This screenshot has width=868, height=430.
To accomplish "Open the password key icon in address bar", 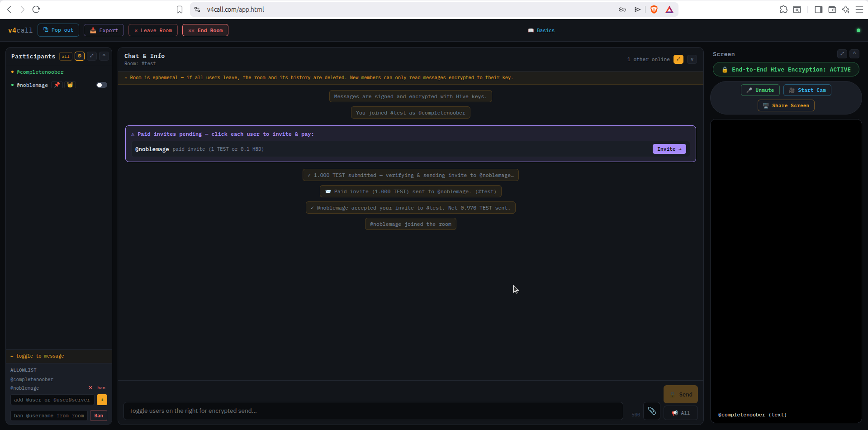I will click(622, 10).
